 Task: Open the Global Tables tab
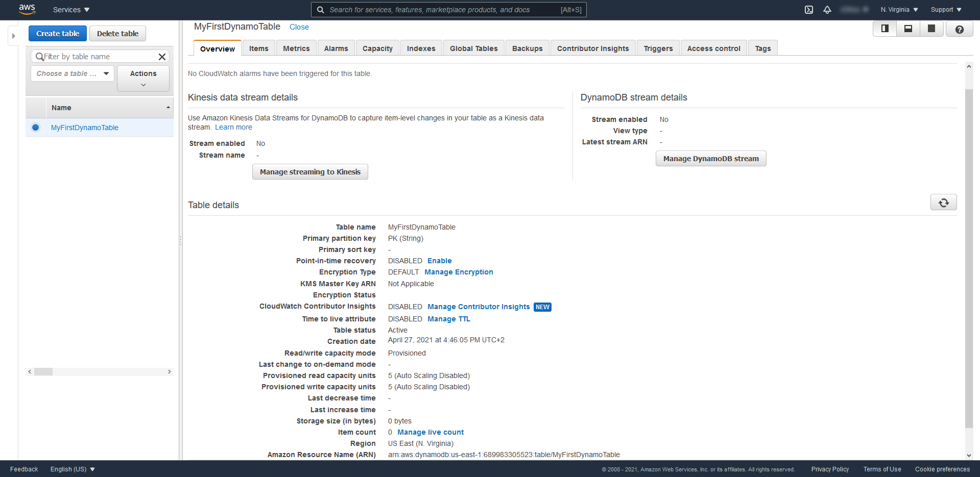click(473, 48)
